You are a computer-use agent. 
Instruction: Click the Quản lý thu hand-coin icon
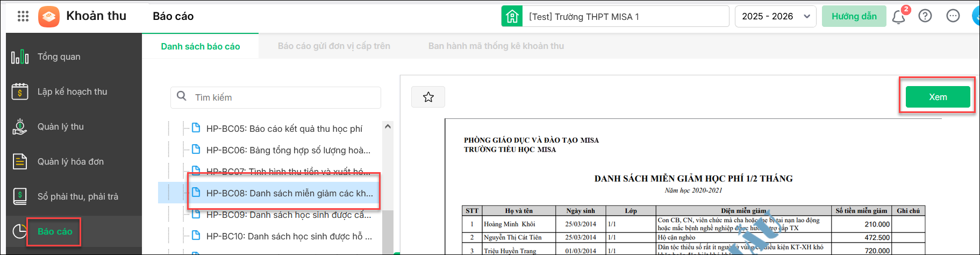(20, 126)
